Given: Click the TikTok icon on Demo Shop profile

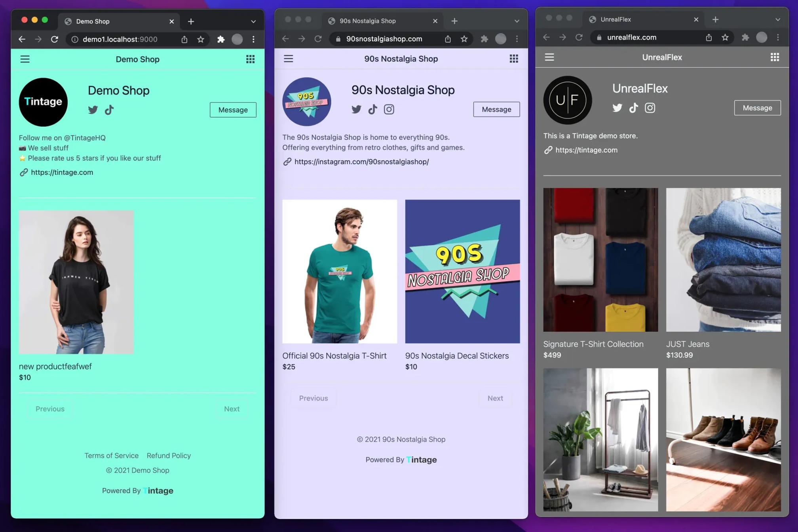Looking at the screenshot, I should pos(109,110).
